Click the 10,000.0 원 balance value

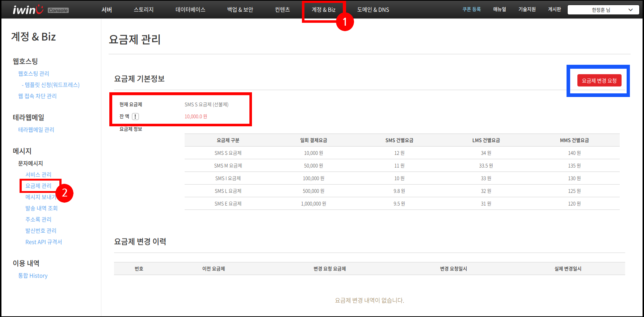196,117
